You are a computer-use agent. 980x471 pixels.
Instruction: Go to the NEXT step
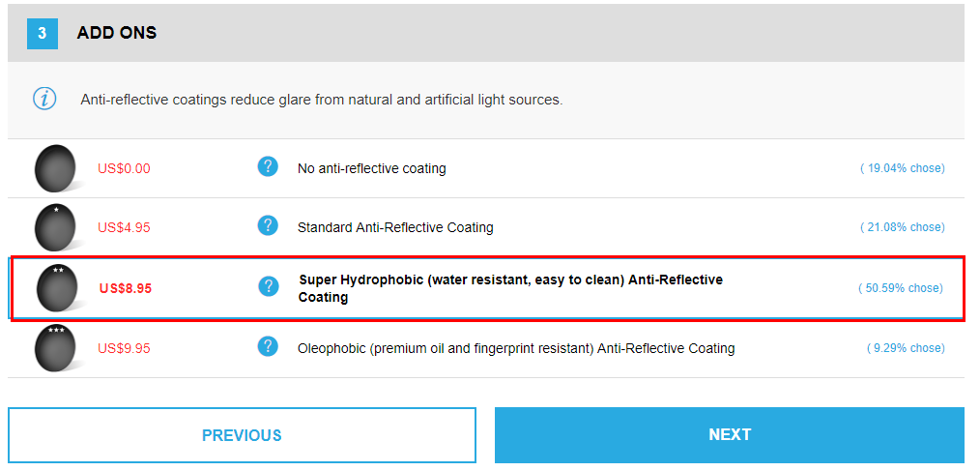click(730, 434)
